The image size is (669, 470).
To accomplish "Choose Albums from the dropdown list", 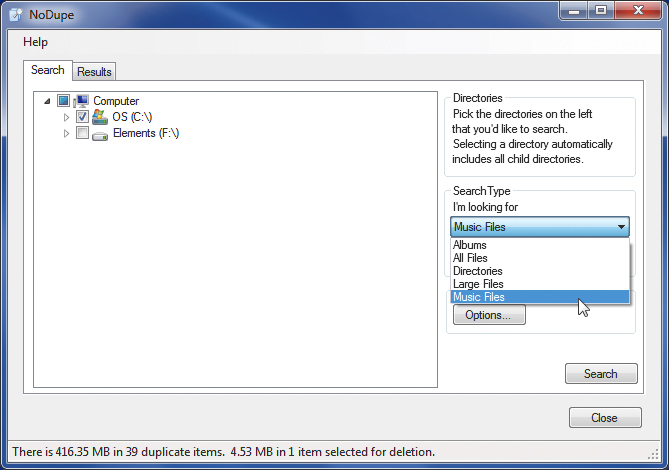I will (x=470, y=245).
